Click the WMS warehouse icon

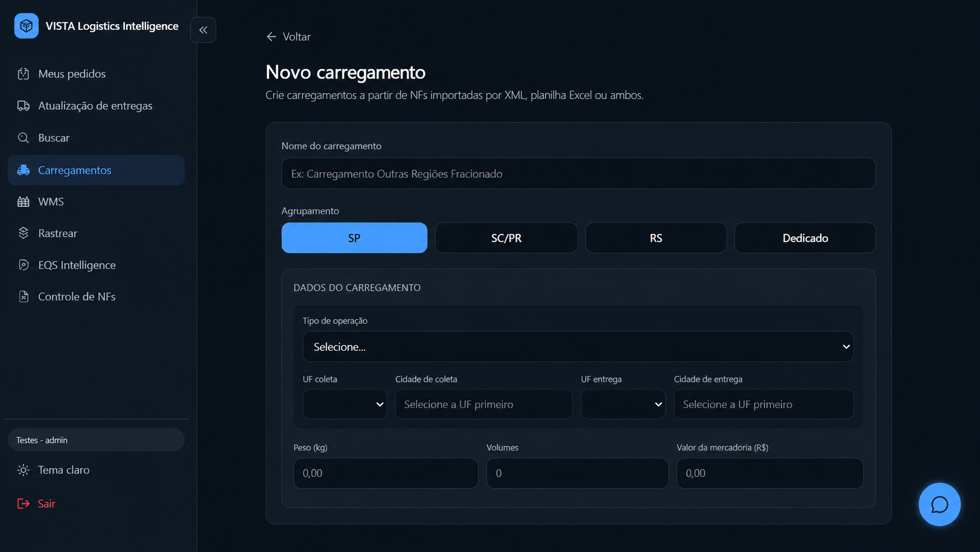(x=23, y=202)
